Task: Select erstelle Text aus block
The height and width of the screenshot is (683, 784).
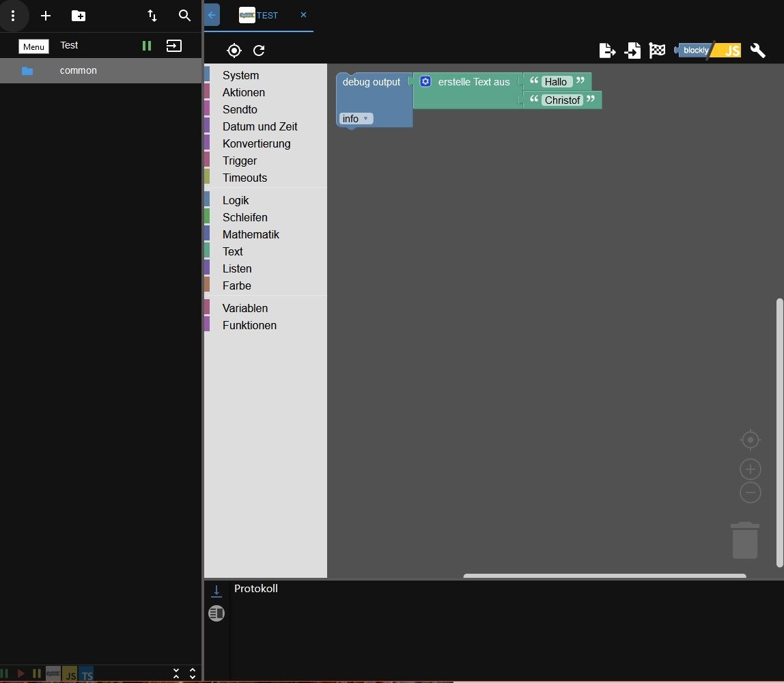Action: (x=473, y=82)
